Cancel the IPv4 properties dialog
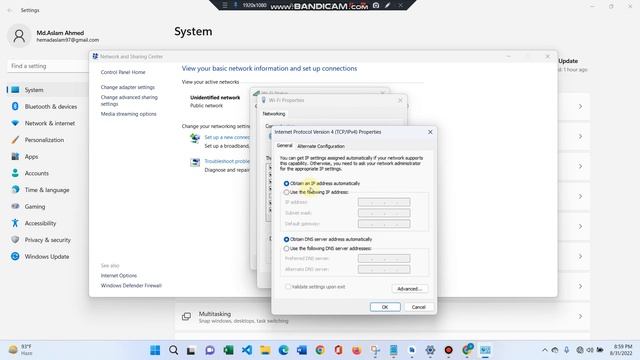 click(418, 307)
